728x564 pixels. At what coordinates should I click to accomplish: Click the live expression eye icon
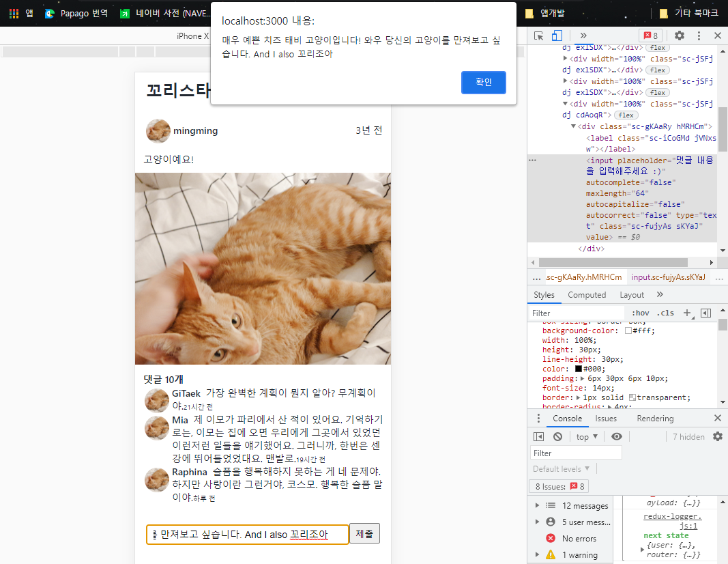point(617,437)
